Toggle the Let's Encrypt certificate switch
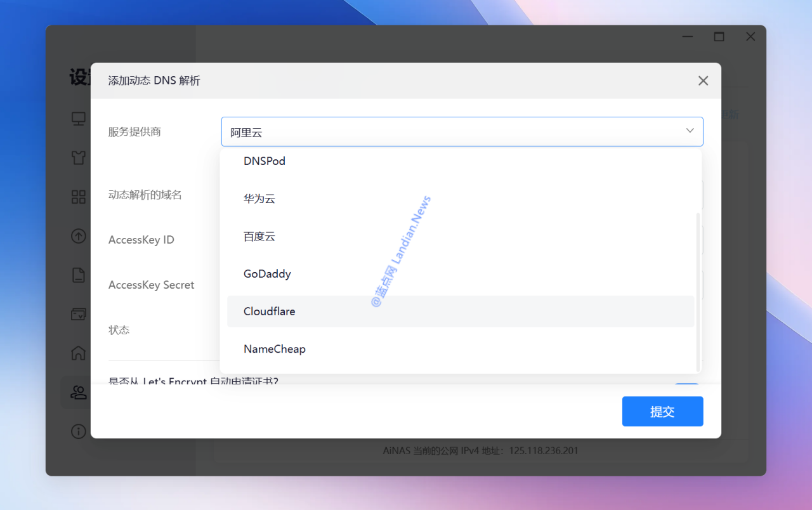Viewport: 812px width, 510px height. [686, 384]
